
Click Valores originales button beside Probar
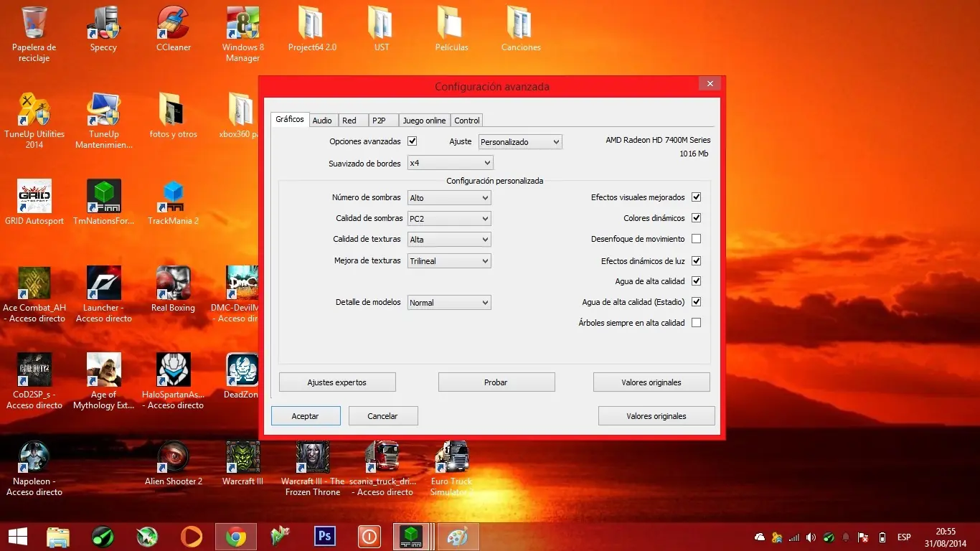click(x=651, y=382)
